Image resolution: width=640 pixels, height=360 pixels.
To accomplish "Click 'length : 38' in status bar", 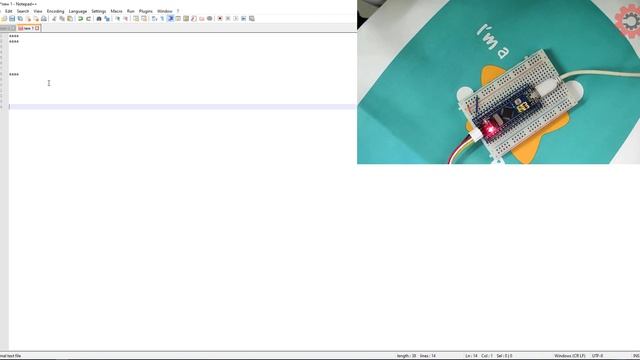I will coord(406,356).
